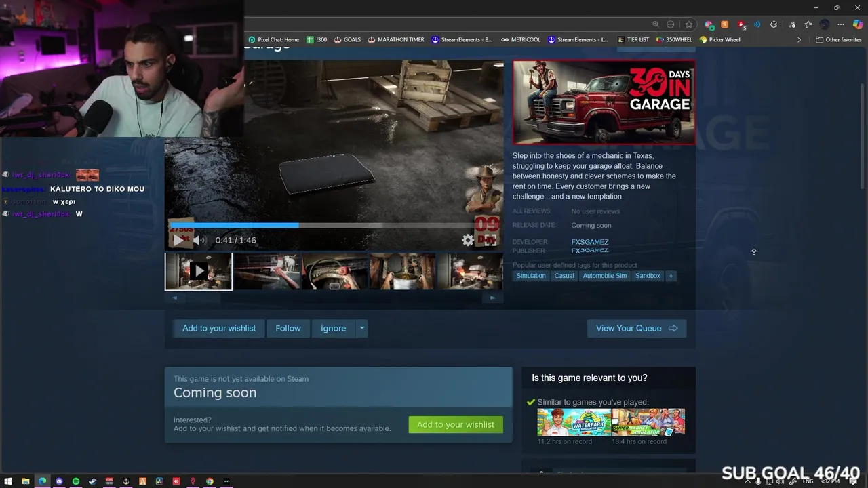Click orange K extension icon

[x=725, y=24]
